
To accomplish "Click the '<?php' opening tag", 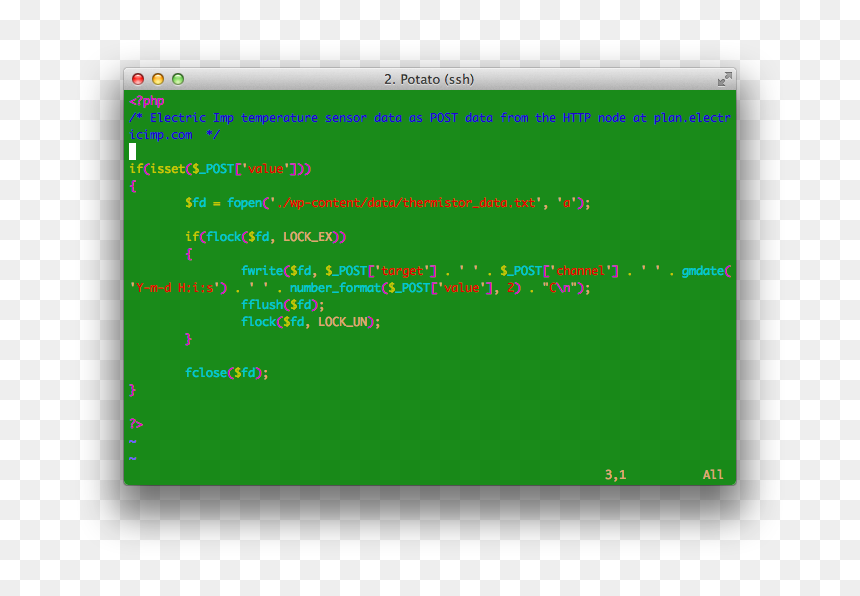I will 147,101.
